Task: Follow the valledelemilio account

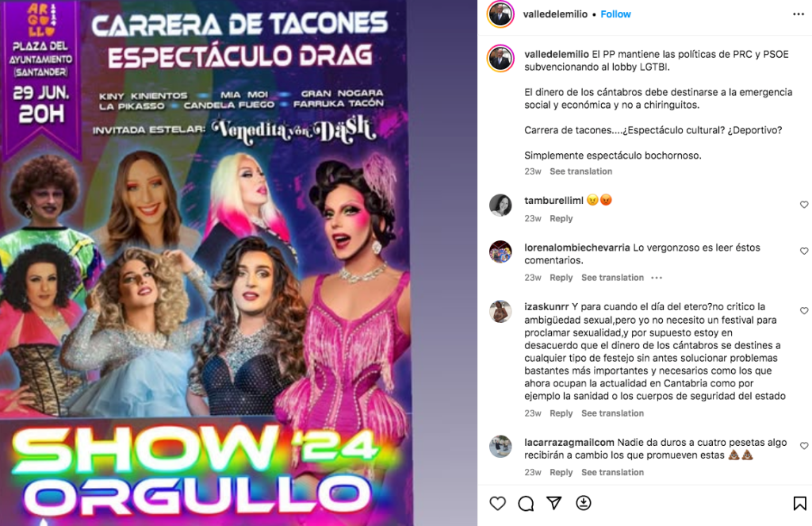Action: pyautogui.click(x=615, y=14)
